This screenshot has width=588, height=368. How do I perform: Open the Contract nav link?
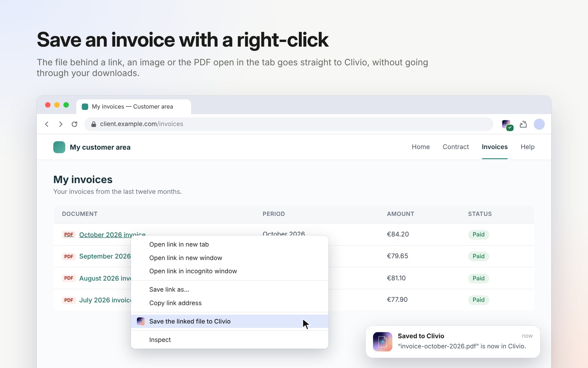[x=455, y=147]
